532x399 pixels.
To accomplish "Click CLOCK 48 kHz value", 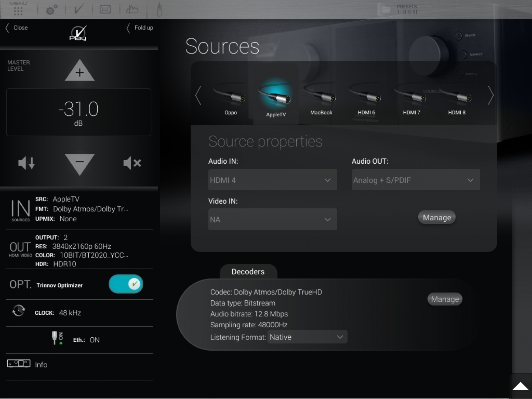I will pos(70,313).
